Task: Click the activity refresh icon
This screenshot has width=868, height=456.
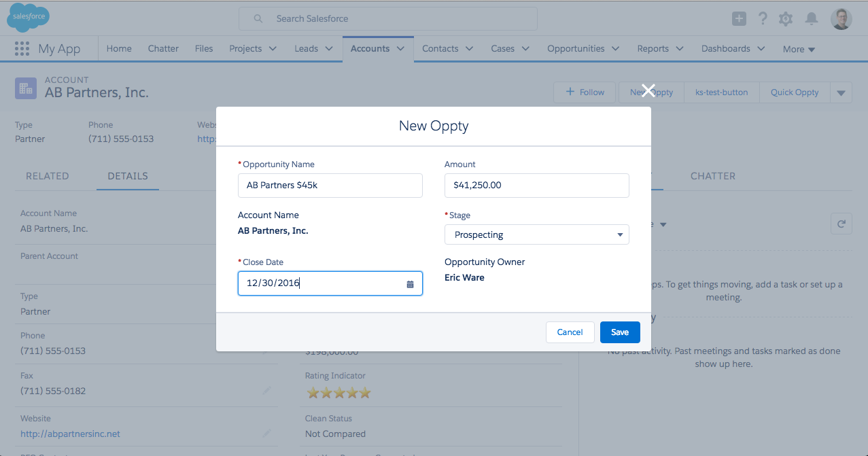Action: tap(841, 224)
